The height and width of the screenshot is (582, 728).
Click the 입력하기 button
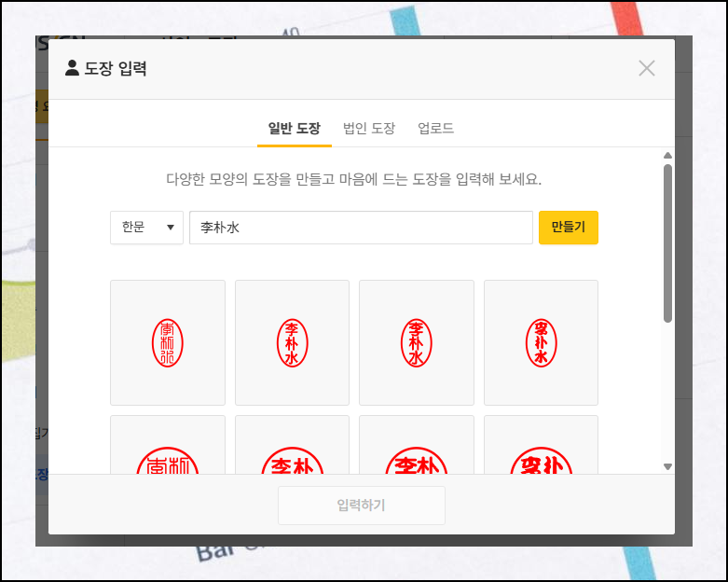[362, 506]
